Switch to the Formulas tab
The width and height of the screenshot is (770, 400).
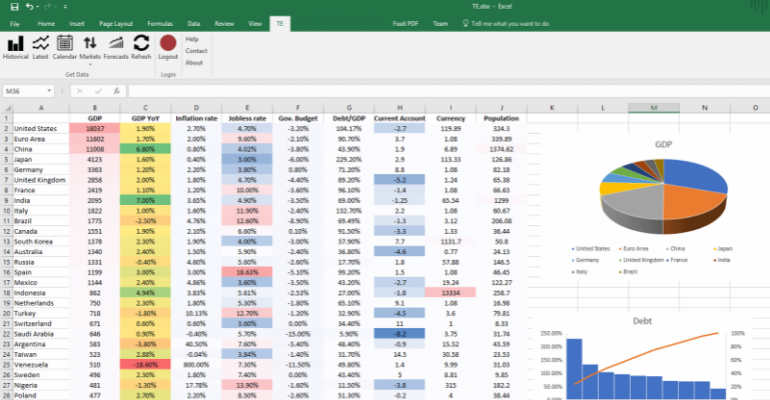click(x=160, y=24)
